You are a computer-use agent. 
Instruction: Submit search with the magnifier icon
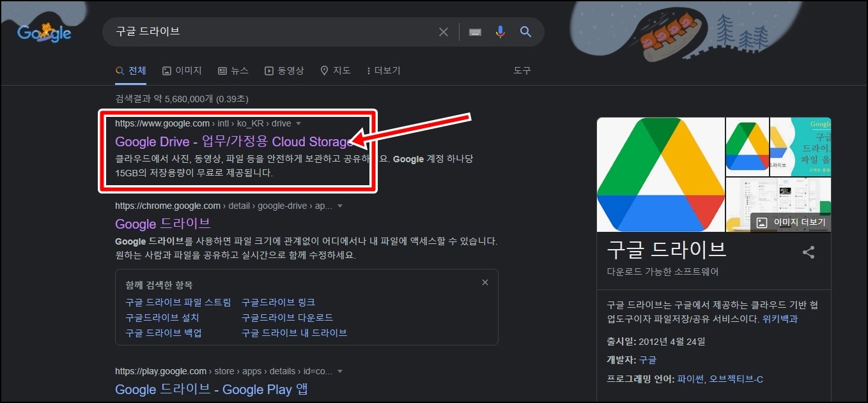click(x=526, y=32)
